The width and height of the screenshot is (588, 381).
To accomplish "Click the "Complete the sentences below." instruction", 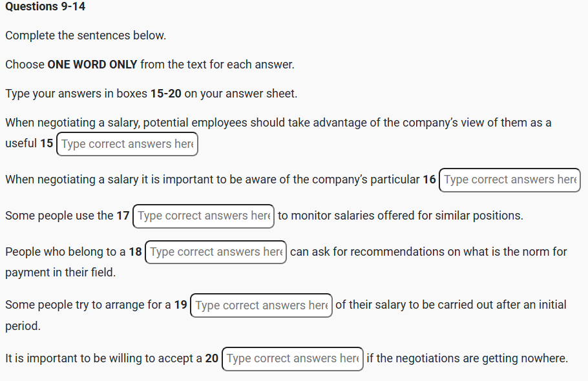I will [x=86, y=36].
